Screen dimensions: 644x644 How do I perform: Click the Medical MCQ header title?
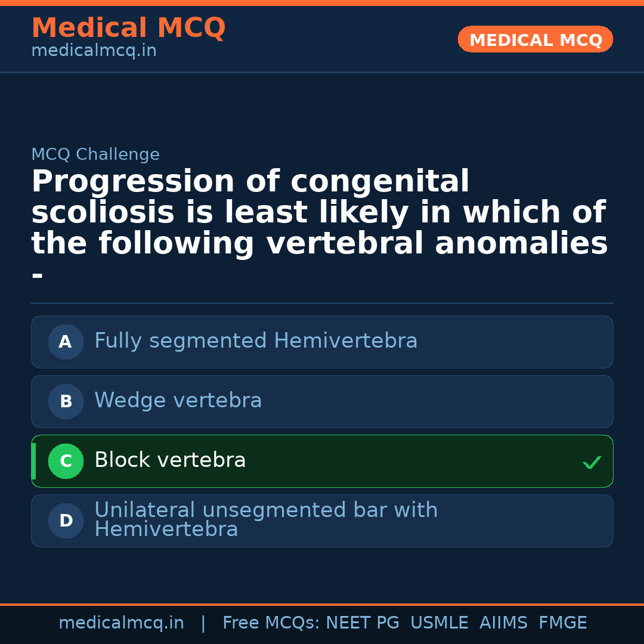pos(128,27)
